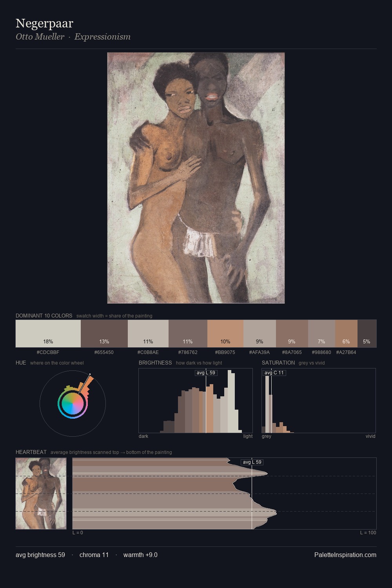This screenshot has width=392, height=588.
Task: Click the 'grey' axis label
Action: click(x=267, y=436)
